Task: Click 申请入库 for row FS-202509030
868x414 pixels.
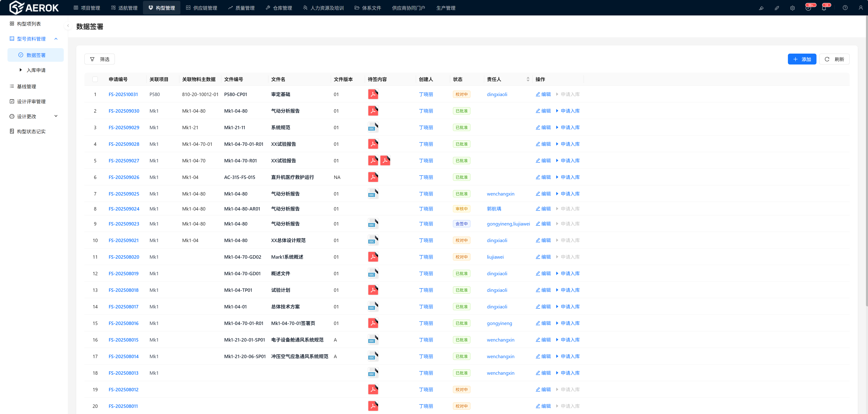Action: click(570, 111)
